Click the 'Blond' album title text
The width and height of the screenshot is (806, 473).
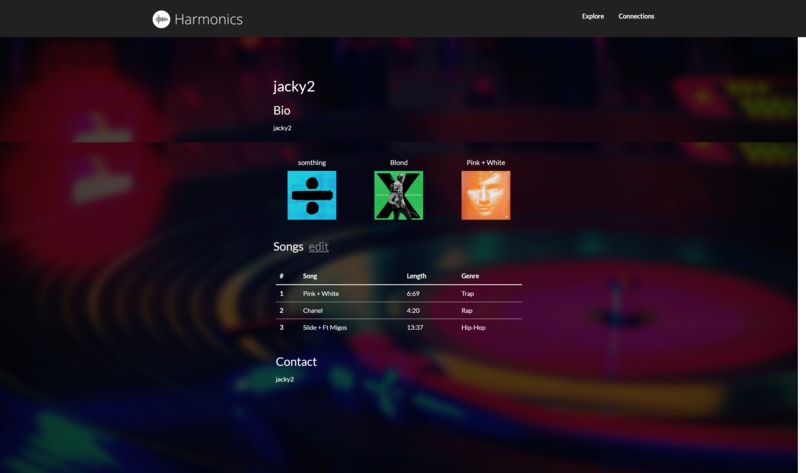pos(399,162)
